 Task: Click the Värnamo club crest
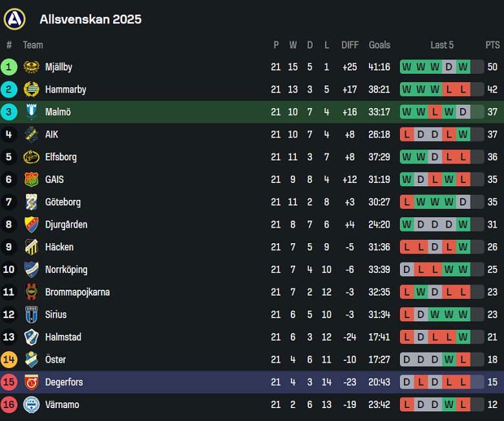coord(31,405)
